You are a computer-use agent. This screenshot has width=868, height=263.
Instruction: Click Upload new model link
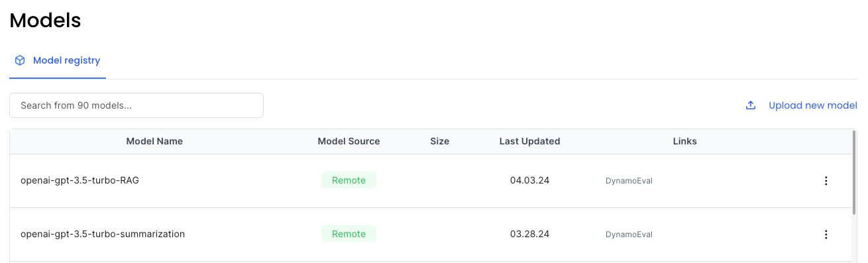tap(812, 105)
